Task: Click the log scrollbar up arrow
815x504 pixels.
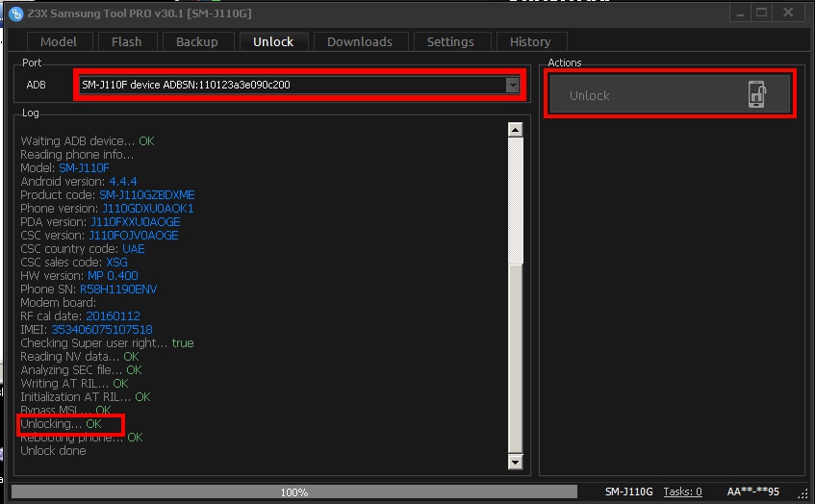Action: 515,130
